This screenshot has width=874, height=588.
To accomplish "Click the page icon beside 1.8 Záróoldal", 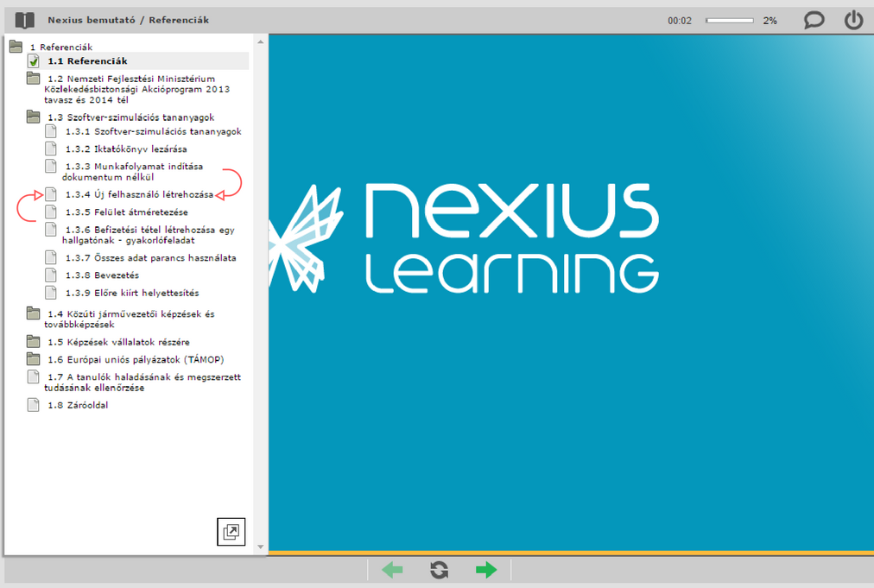I will coord(33,405).
